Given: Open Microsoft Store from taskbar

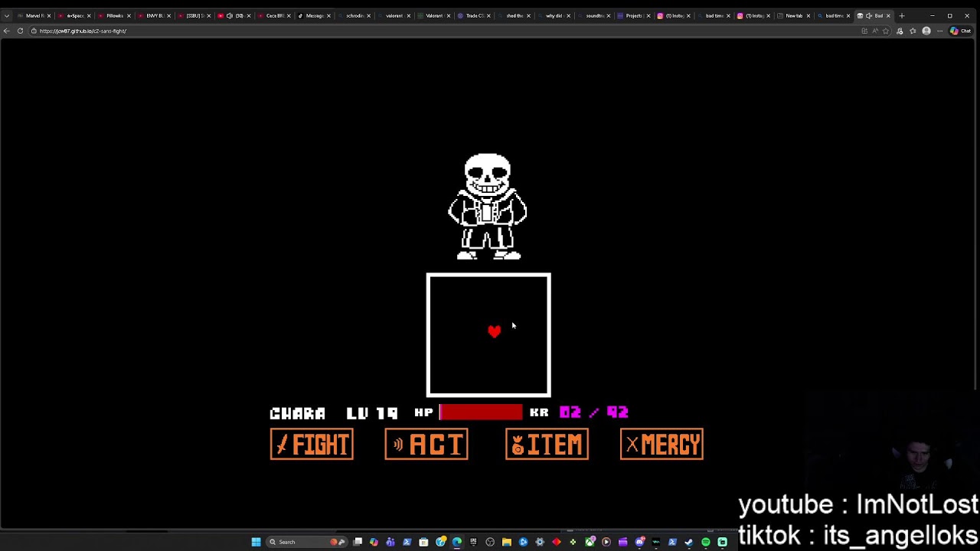Looking at the screenshot, I should pos(423,542).
